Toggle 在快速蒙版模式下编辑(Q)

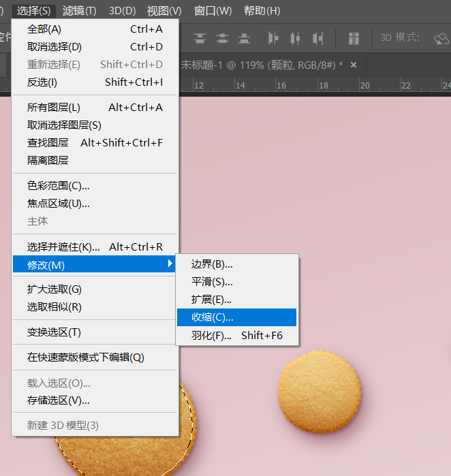point(95,358)
